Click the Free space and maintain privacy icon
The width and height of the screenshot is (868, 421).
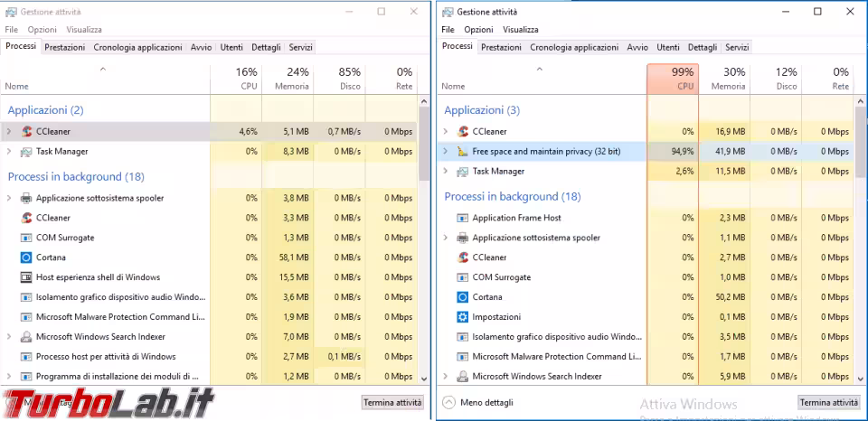click(462, 152)
